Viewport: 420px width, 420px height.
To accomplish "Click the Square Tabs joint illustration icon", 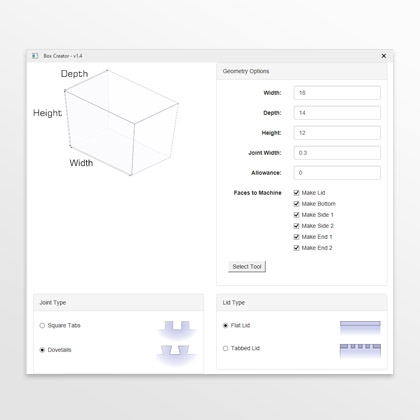I will [x=177, y=330].
